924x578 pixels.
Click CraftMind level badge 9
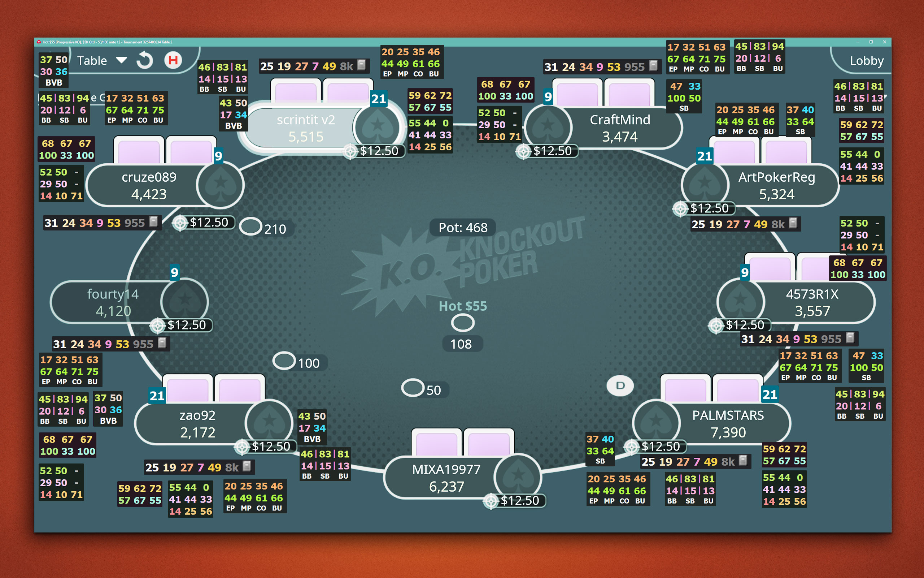[548, 97]
